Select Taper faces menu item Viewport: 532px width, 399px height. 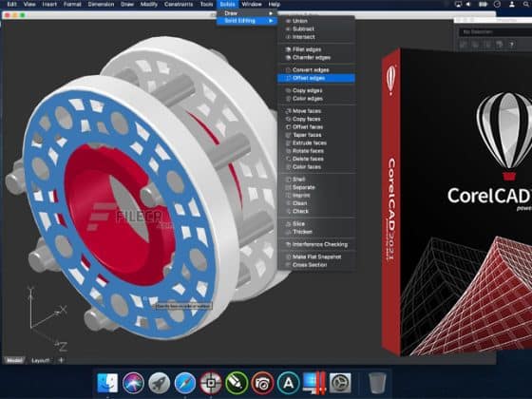pos(316,135)
